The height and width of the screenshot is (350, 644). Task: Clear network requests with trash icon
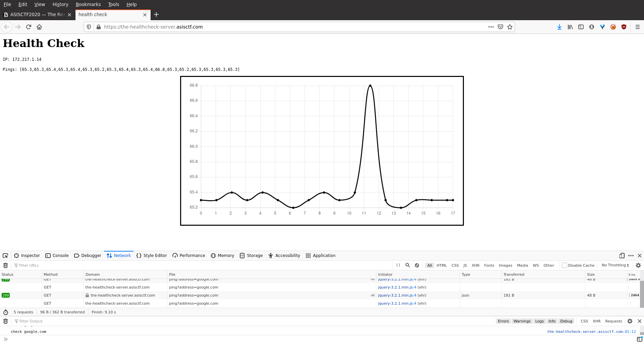click(x=6, y=265)
